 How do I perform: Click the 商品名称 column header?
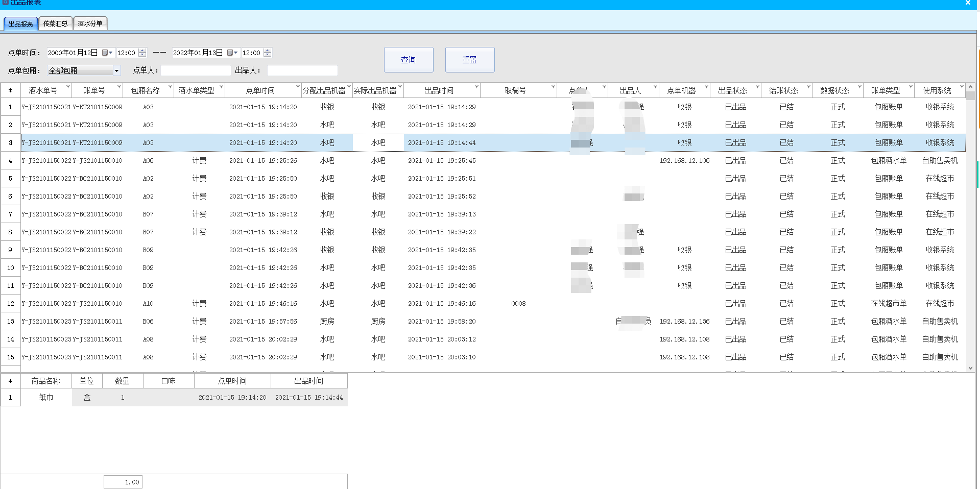tap(46, 381)
